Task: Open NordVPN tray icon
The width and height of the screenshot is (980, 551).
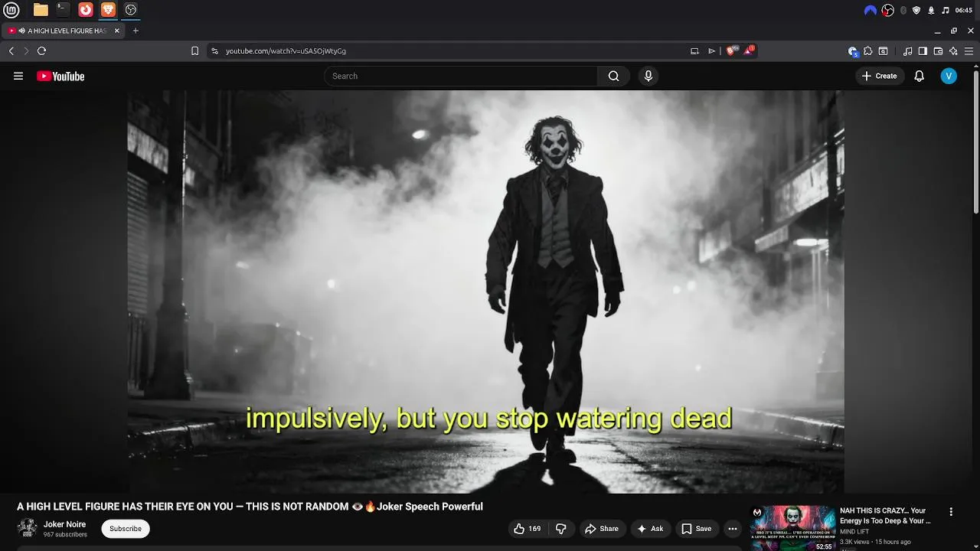Action: click(x=871, y=10)
